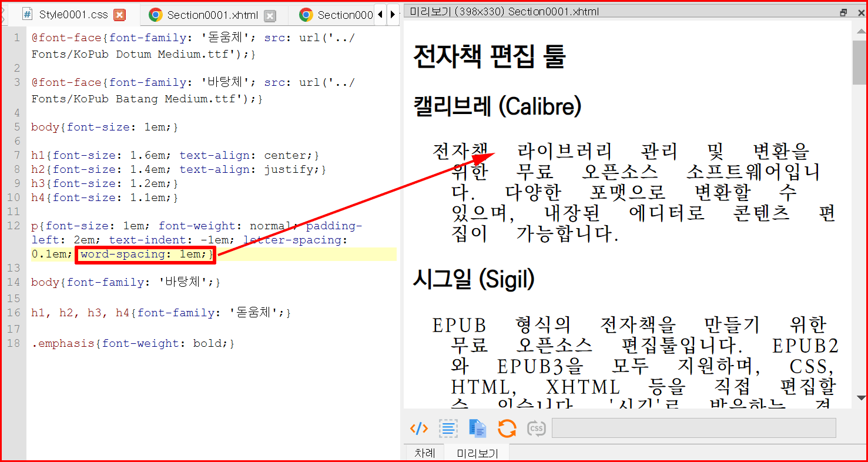868x462 pixels.
Task: Click the '캘리브레 (Calibre)' preview heading
Action: (x=497, y=107)
